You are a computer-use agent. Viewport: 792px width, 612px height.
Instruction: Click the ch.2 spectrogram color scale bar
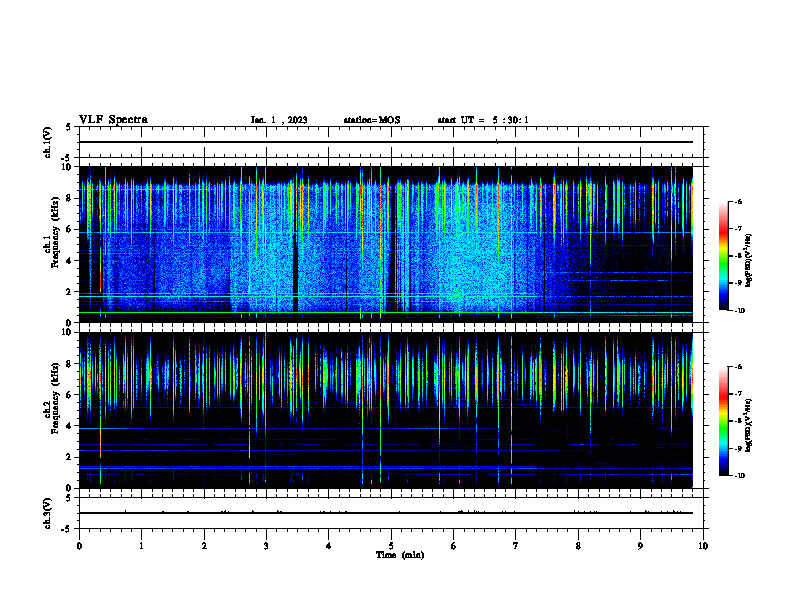(724, 421)
